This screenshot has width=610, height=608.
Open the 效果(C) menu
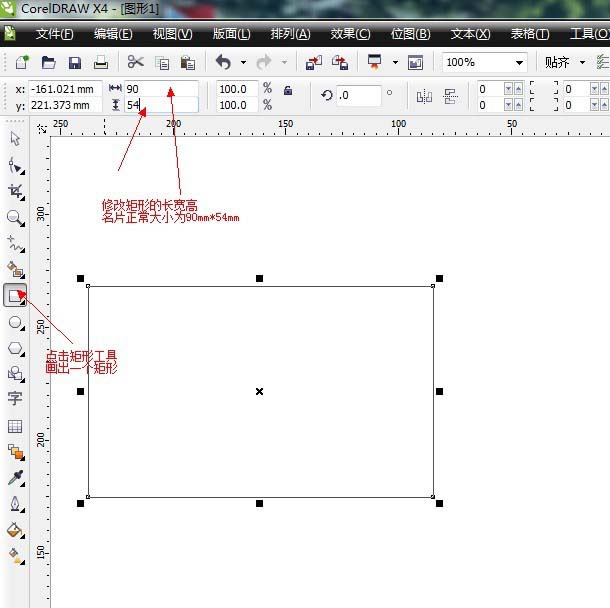coord(350,34)
